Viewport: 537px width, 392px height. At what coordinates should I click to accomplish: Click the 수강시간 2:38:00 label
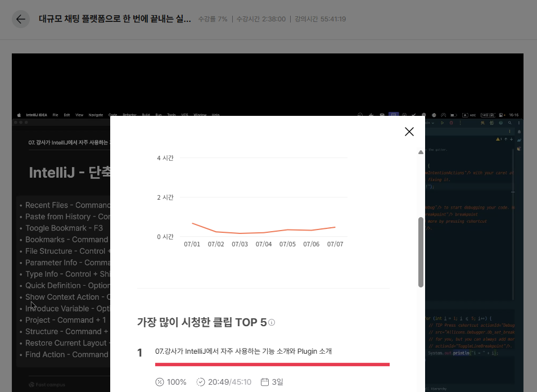tap(261, 19)
